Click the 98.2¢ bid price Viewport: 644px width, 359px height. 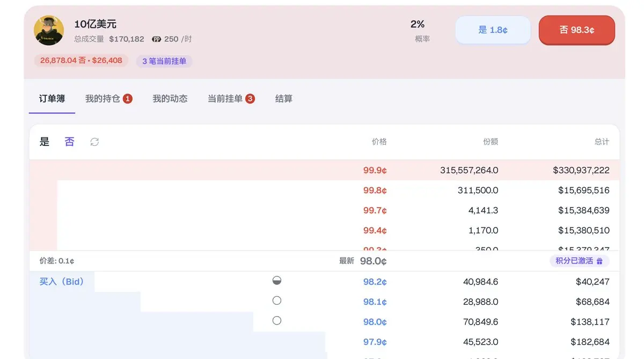(375, 282)
